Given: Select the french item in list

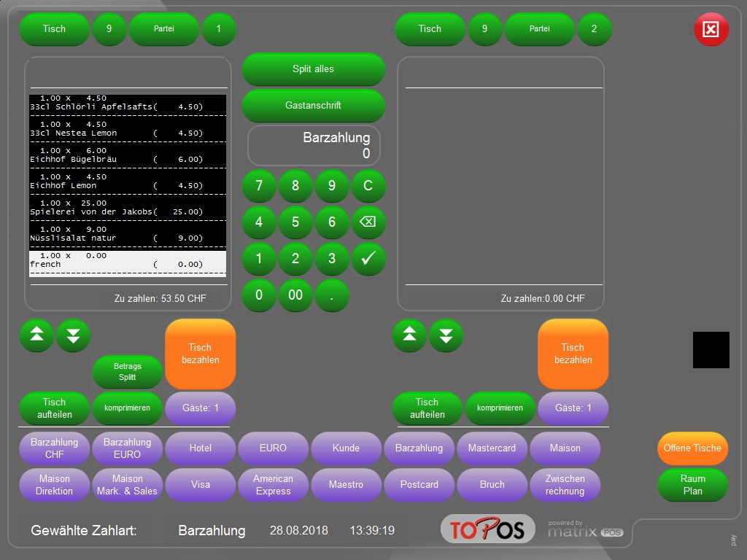Looking at the screenshot, I should tap(127, 260).
